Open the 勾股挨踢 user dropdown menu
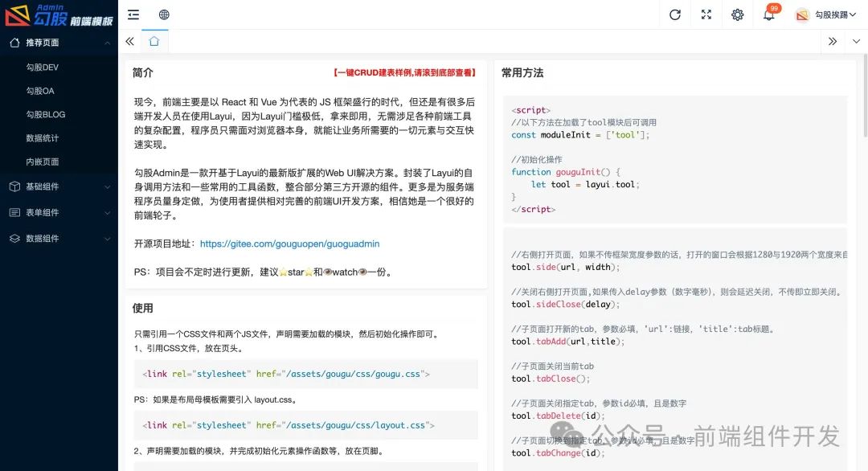868x471 pixels. pyautogui.click(x=835, y=15)
